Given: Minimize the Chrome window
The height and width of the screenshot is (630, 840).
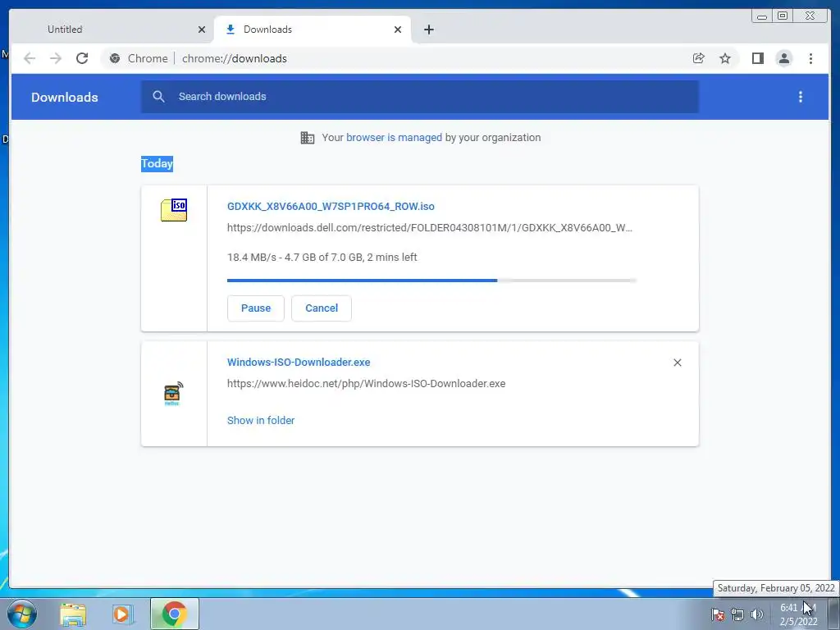Looking at the screenshot, I should click(762, 16).
